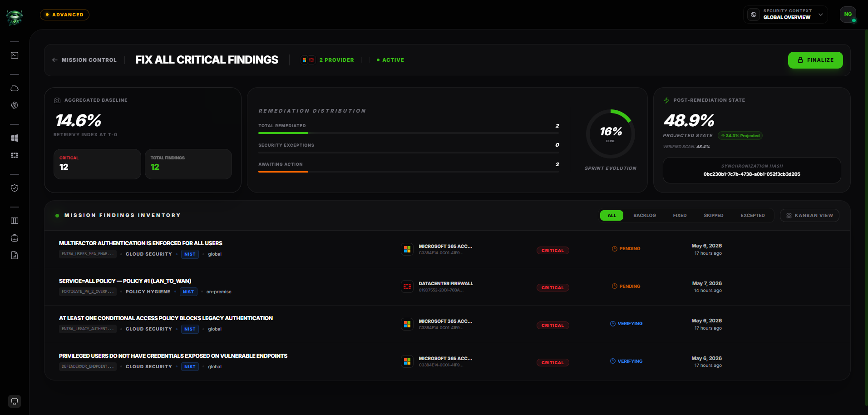Open the terminal console sidebar icon
This screenshot has height=415, width=868.
pyautogui.click(x=15, y=55)
